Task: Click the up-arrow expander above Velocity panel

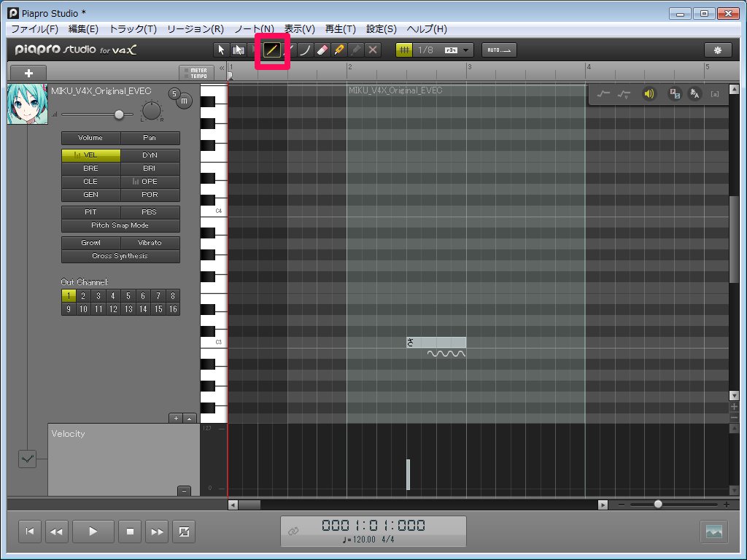Action: click(190, 418)
